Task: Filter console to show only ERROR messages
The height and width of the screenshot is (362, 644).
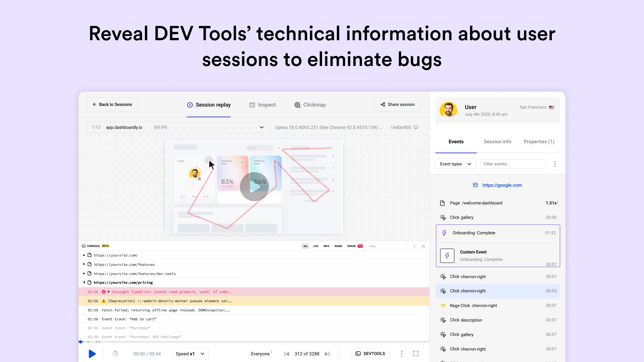Action: click(x=351, y=246)
